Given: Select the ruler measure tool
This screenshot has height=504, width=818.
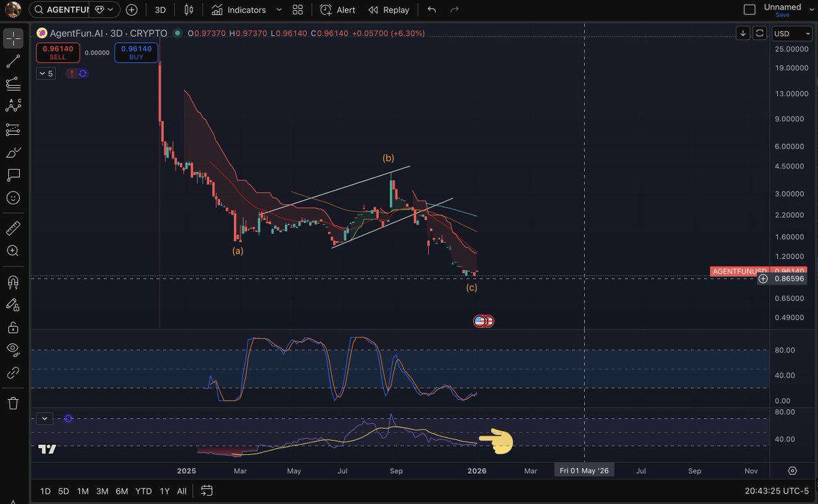Looking at the screenshot, I should (x=13, y=228).
